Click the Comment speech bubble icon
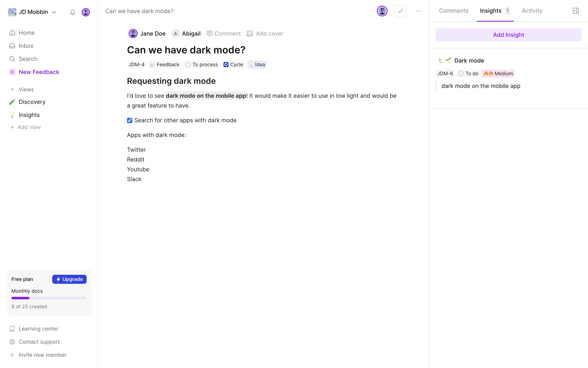The height and width of the screenshot is (368, 588). (x=209, y=34)
